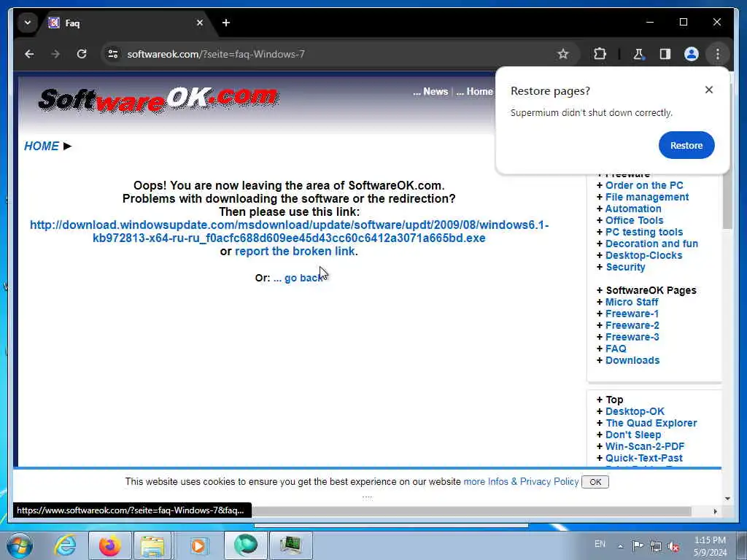
Task: Open the Extensions puzzle icon
Action: click(600, 54)
